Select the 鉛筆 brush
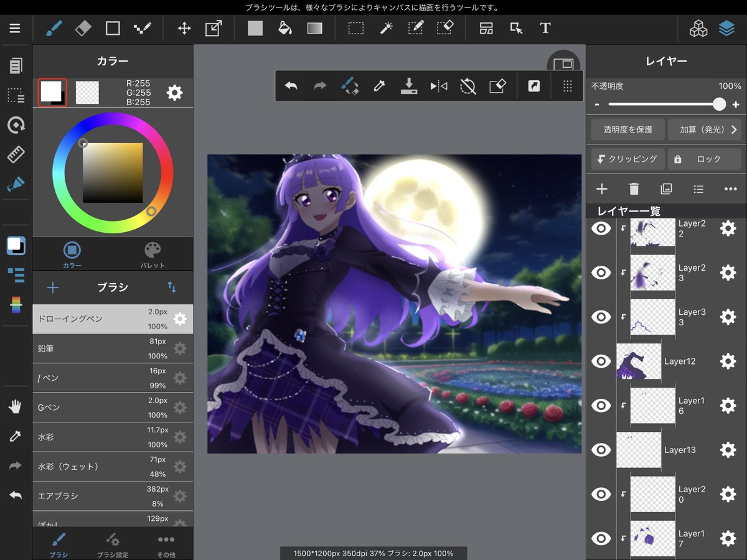The image size is (747, 560). [x=113, y=348]
